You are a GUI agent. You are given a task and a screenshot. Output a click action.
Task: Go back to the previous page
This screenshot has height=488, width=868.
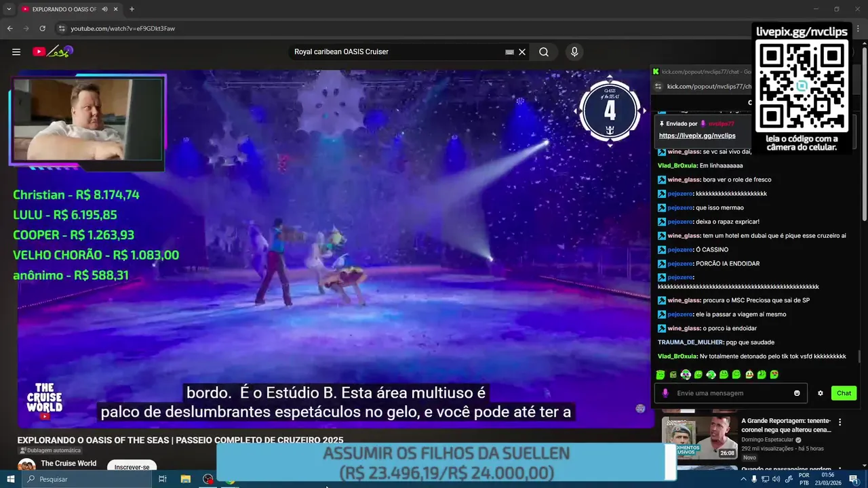pyautogui.click(x=10, y=28)
